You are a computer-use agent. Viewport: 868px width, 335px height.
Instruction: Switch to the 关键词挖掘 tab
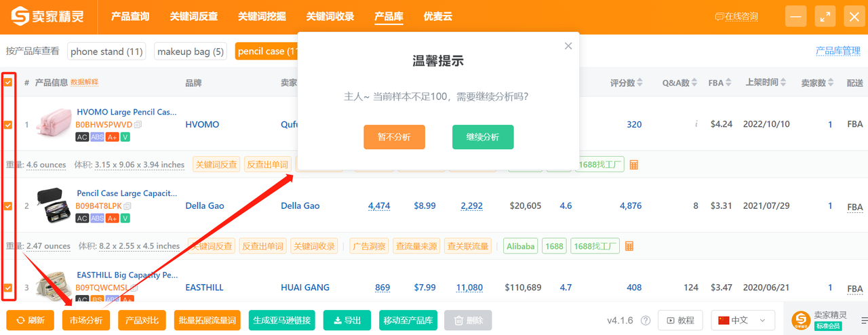pos(262,17)
